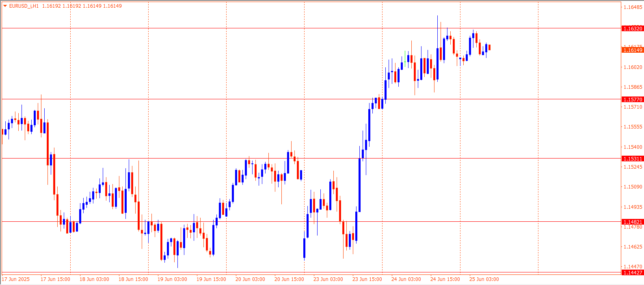Click the 23 Jun 15:00 time label
Screen dimensions: 644x285
367,279
